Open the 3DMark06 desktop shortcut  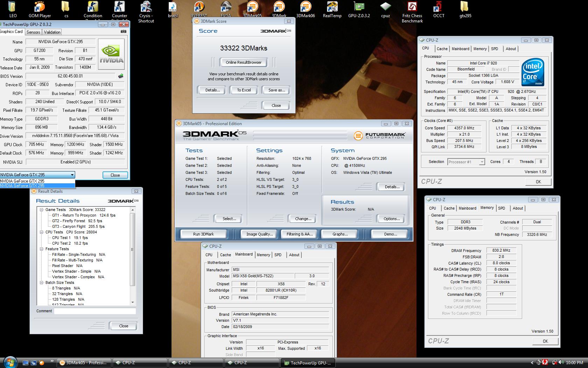click(x=306, y=9)
